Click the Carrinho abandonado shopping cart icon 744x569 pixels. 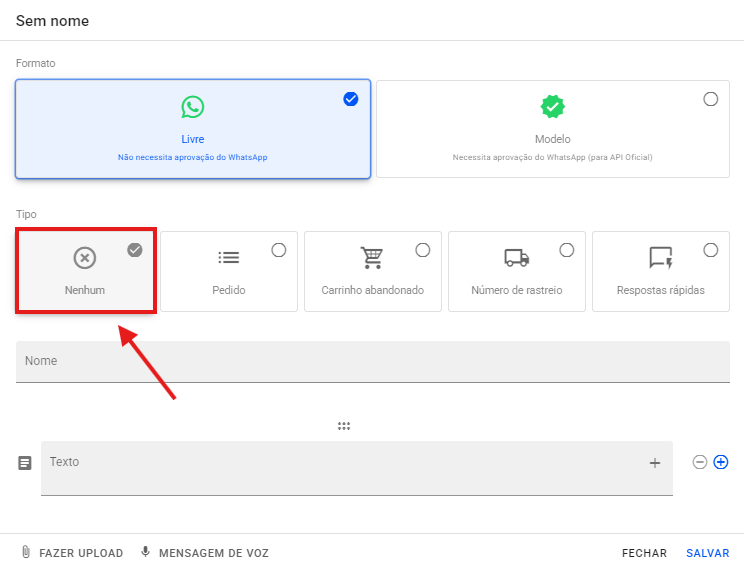[372, 258]
